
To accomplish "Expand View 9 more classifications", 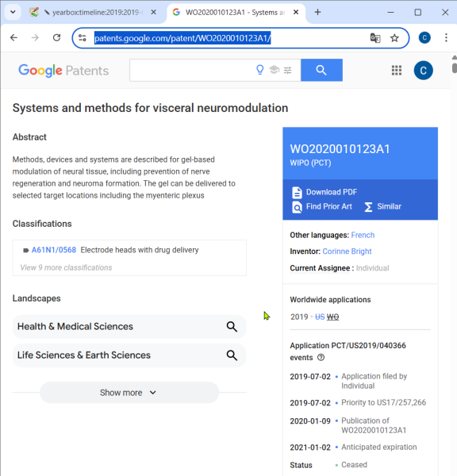I will coord(66,268).
